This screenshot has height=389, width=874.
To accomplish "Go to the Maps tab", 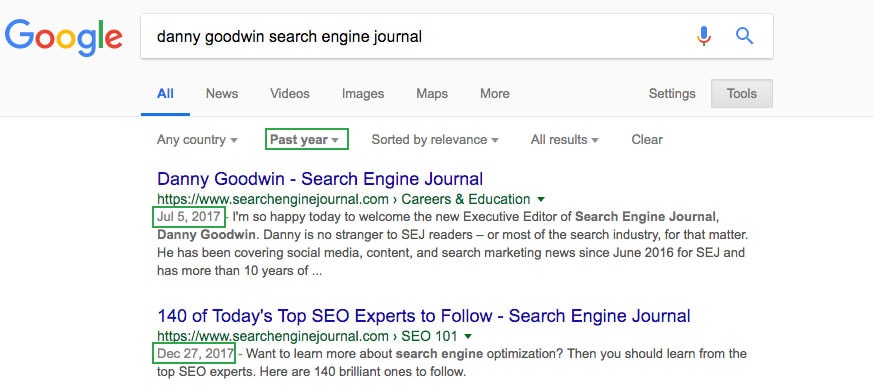I will pyautogui.click(x=432, y=94).
